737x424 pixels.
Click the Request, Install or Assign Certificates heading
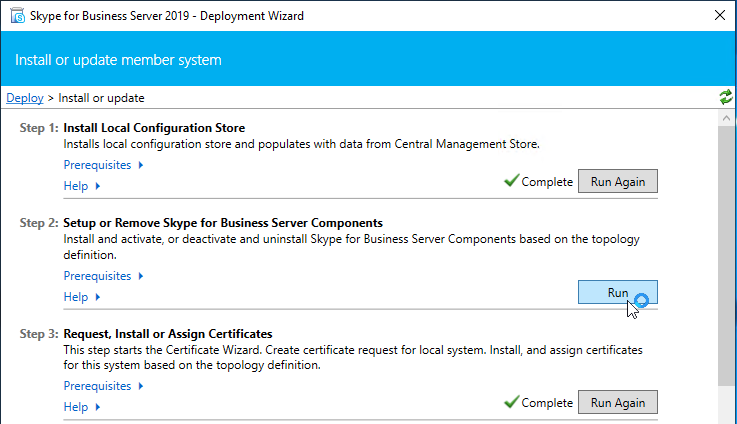coord(167,333)
